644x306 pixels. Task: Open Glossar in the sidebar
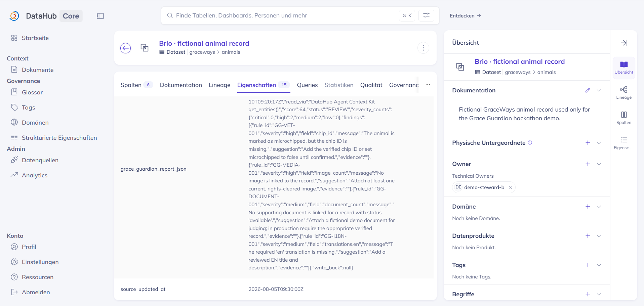27,92
